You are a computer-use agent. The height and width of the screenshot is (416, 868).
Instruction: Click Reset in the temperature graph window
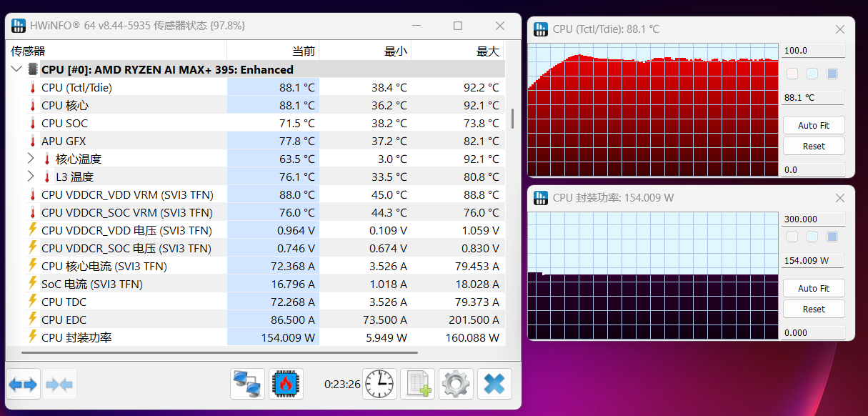coord(814,146)
